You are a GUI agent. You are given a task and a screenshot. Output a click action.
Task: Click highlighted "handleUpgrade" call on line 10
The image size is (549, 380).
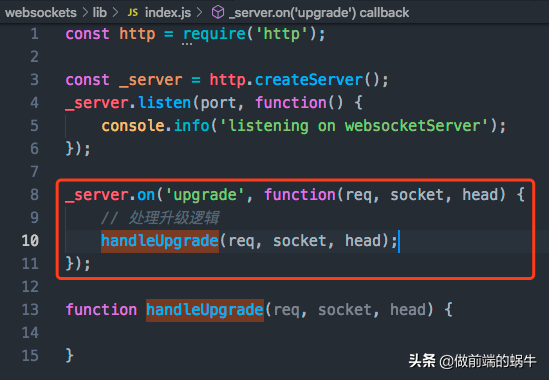click(160, 241)
